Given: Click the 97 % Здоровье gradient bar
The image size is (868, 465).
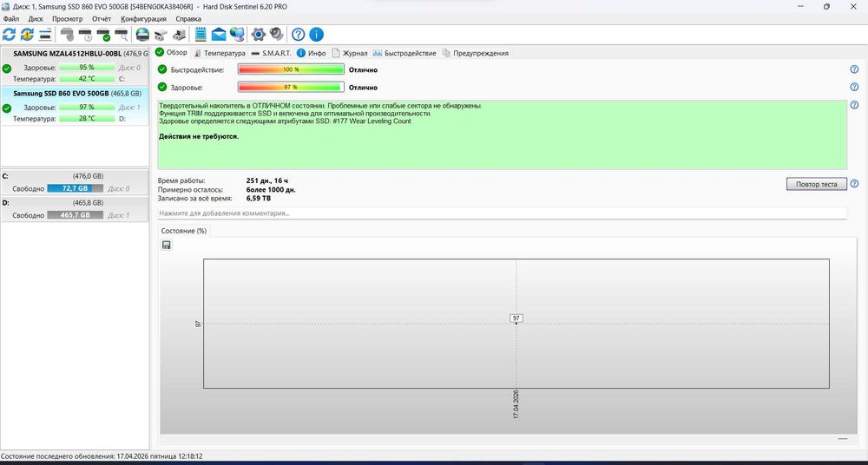Looking at the screenshot, I should (x=291, y=88).
